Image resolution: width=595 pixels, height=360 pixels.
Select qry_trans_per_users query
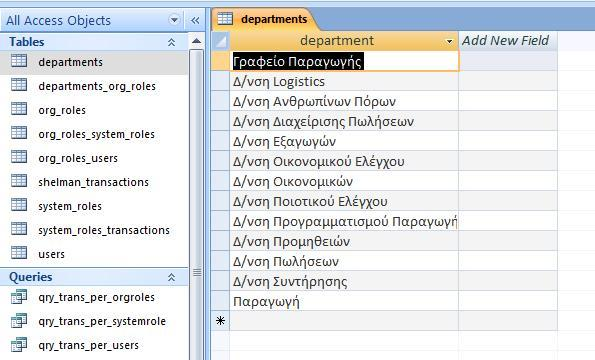click(x=94, y=346)
